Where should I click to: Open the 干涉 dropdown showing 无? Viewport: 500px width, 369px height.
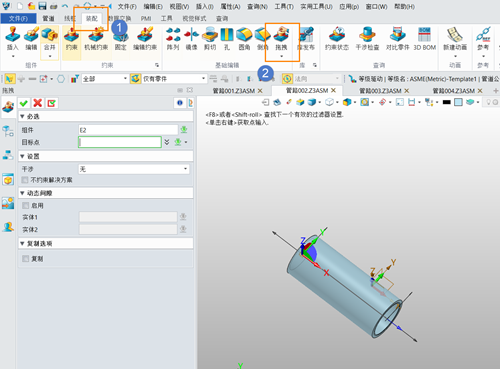134,169
